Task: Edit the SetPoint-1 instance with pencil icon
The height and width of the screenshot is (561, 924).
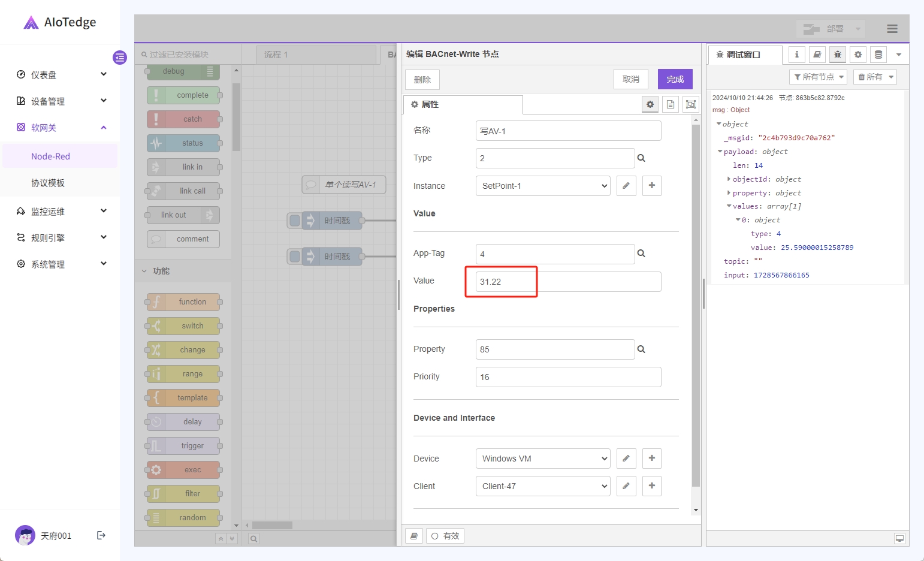Action: coord(626,186)
